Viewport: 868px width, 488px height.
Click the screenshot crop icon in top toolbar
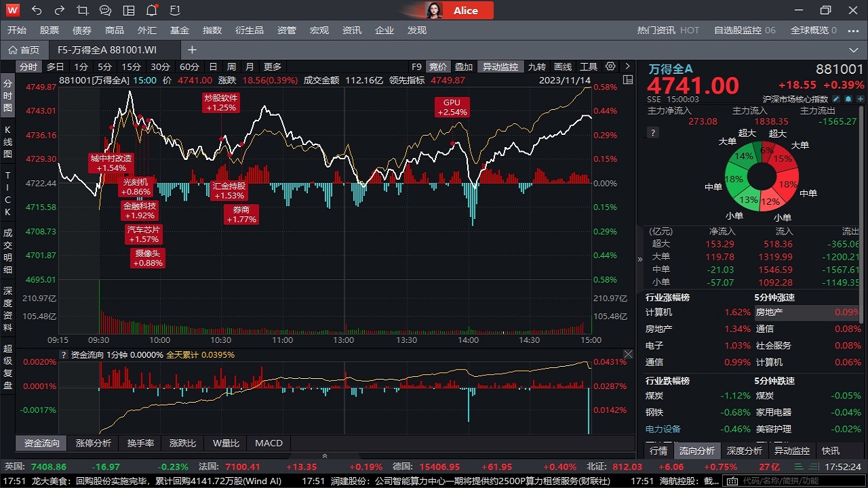click(x=83, y=10)
